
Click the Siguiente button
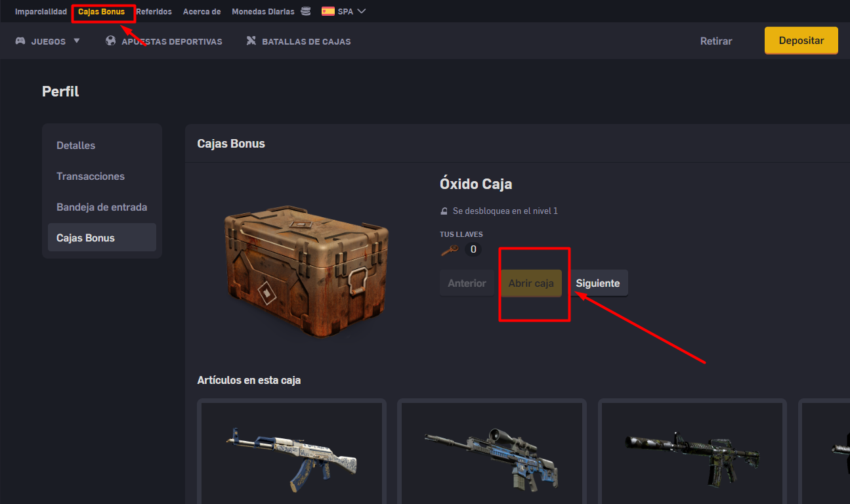[x=598, y=283]
